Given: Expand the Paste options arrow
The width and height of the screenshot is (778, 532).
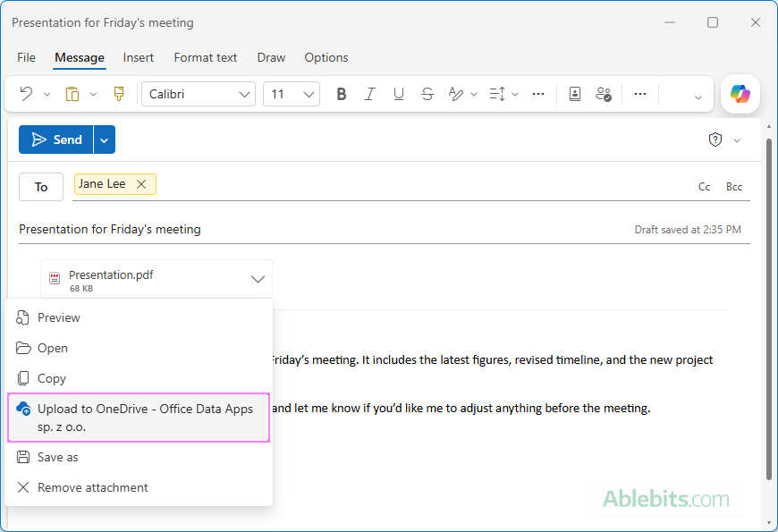Looking at the screenshot, I should tap(93, 94).
